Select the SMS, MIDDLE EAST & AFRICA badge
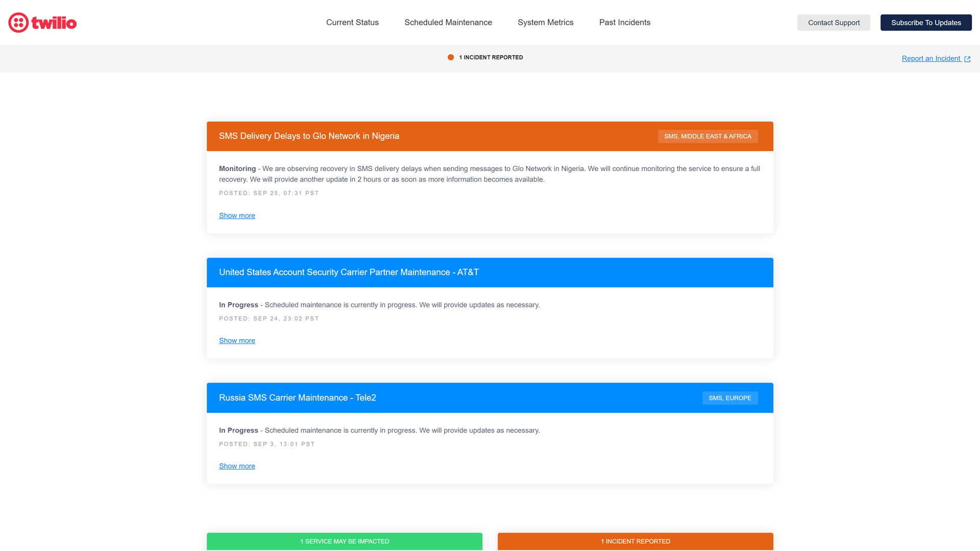The image size is (980, 551). pos(707,136)
